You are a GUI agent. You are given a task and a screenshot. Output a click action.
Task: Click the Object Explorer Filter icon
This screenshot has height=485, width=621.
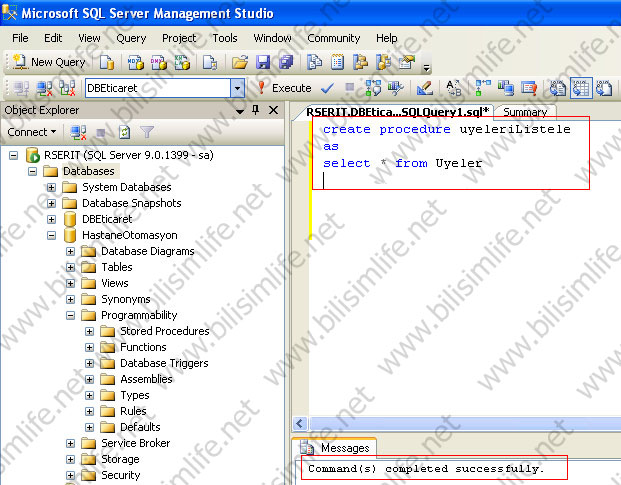[147, 132]
